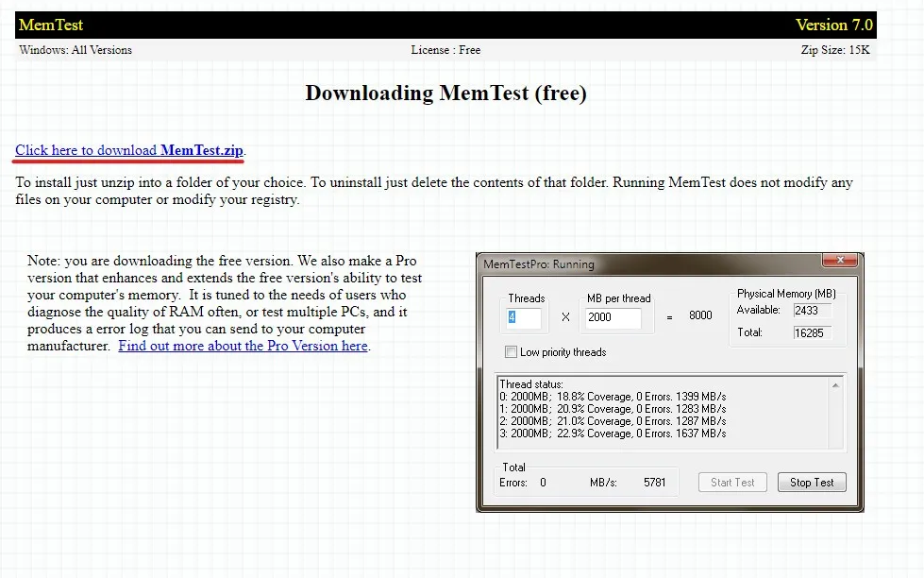The width and height of the screenshot is (924, 578).
Task: Select the MemTest title in the header
Action: [50, 25]
